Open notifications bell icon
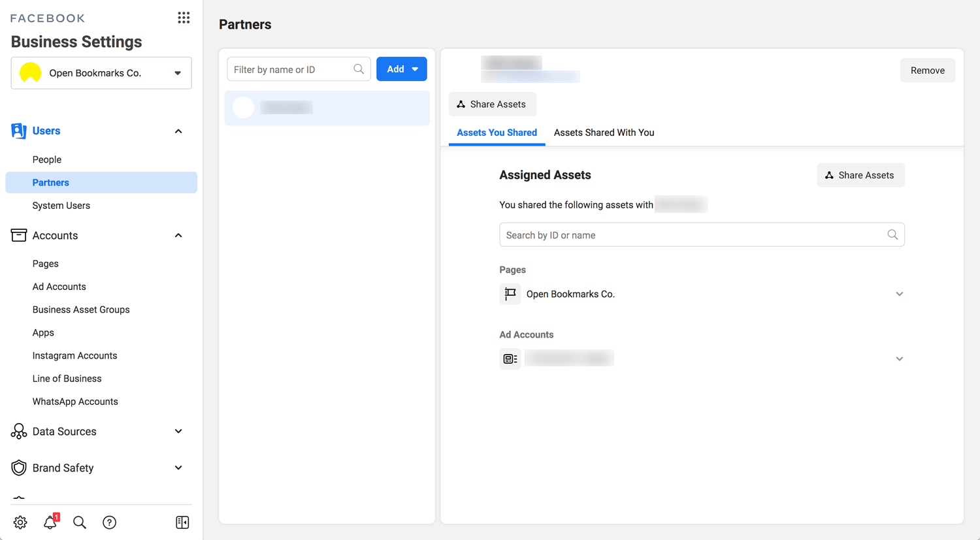 tap(50, 522)
